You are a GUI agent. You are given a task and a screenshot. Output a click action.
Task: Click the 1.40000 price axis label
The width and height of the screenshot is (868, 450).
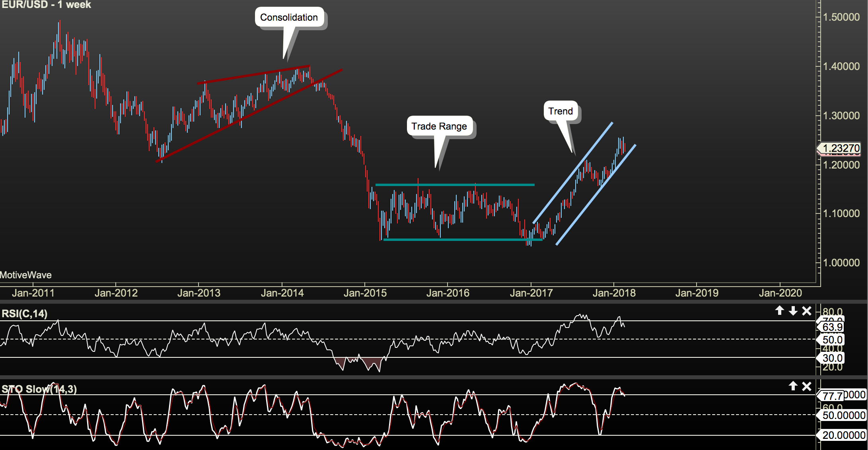[841, 66]
